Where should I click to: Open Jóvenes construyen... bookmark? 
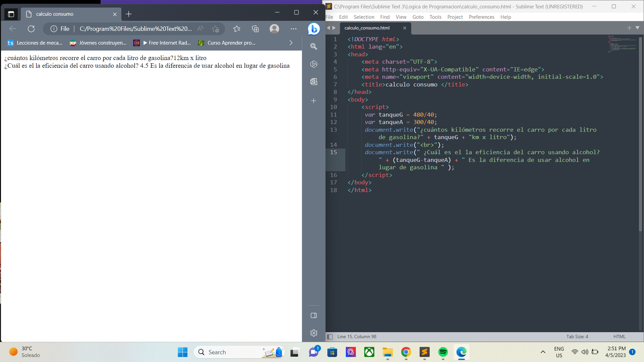98,43
